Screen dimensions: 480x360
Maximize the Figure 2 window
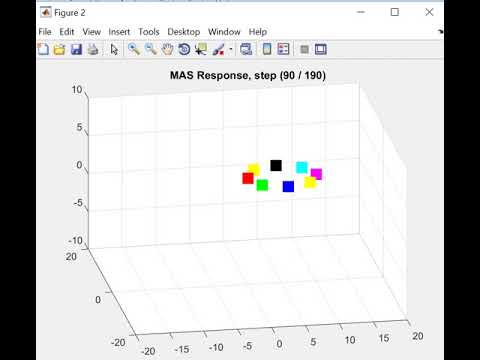click(x=395, y=12)
